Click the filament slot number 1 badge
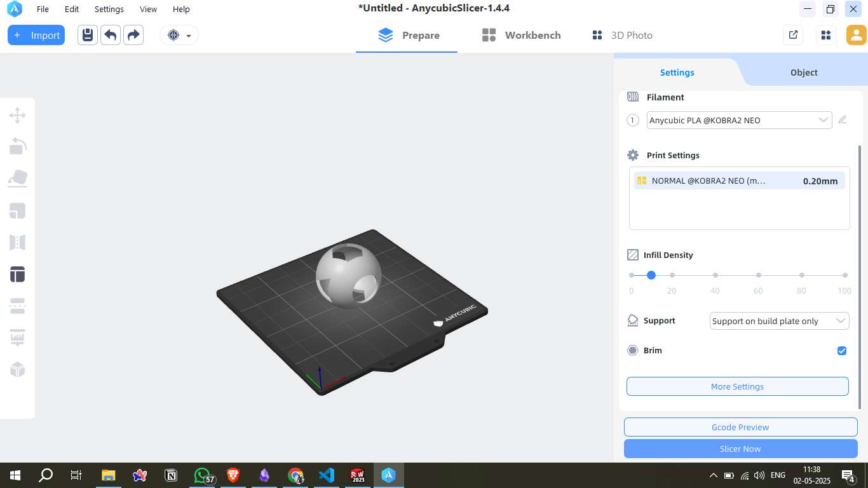The width and height of the screenshot is (868, 488). (x=632, y=120)
